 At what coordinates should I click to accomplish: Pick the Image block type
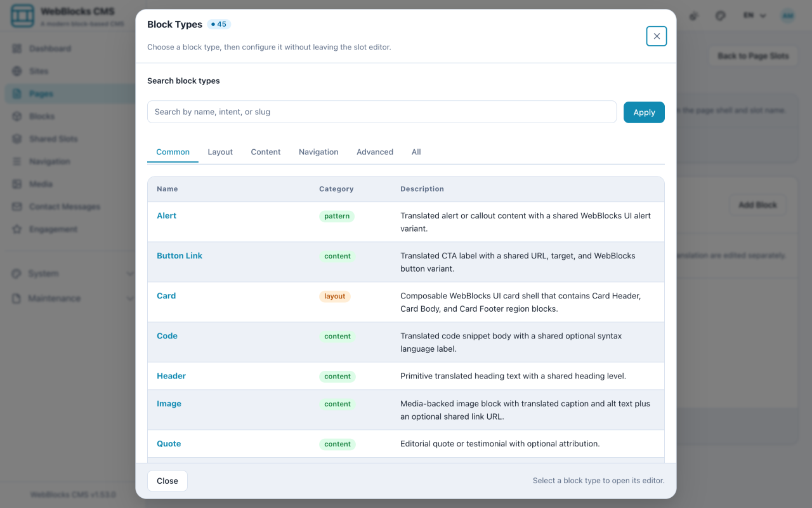(169, 404)
